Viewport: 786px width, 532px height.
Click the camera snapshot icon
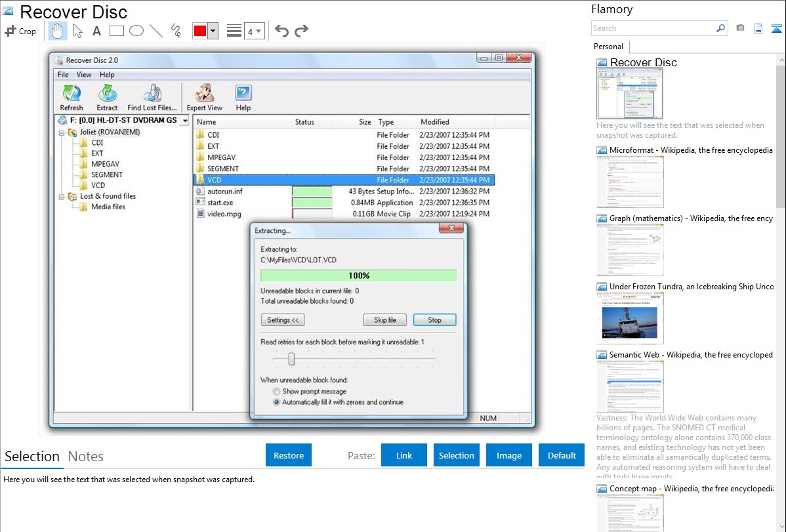[740, 28]
